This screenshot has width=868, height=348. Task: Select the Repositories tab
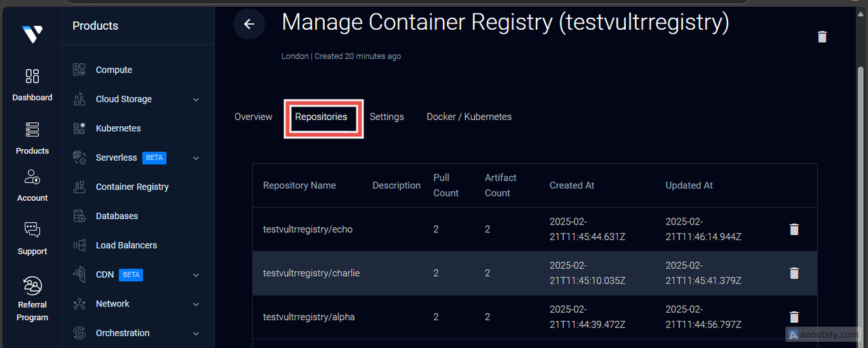tap(321, 117)
